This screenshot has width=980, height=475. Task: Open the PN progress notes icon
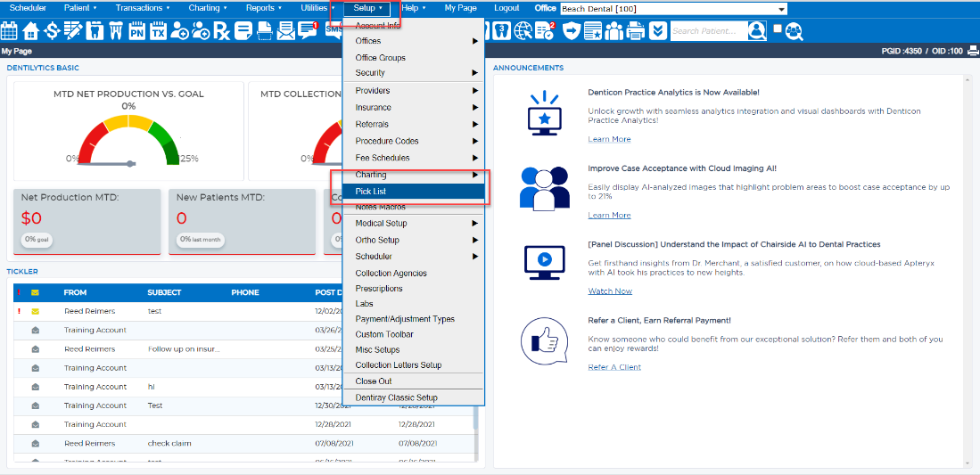click(x=136, y=30)
